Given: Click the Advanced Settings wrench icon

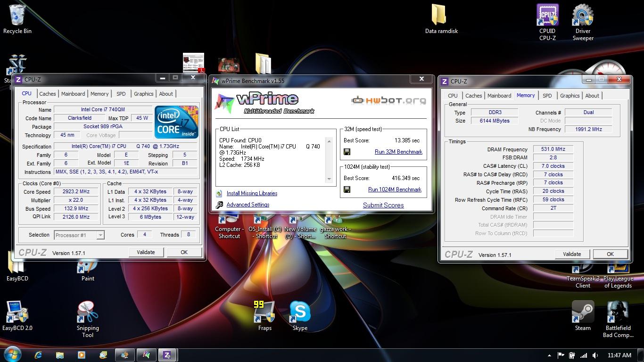Looking at the screenshot, I should tap(219, 205).
